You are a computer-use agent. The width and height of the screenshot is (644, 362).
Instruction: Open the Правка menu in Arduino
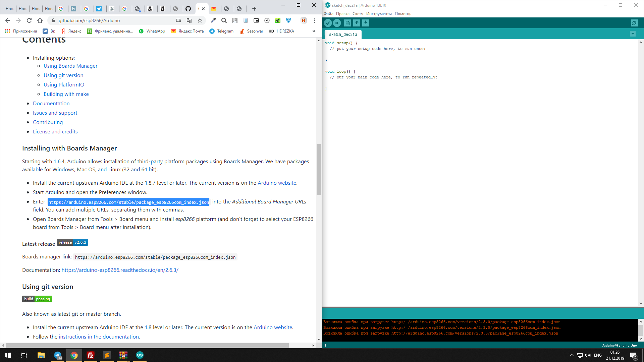(x=342, y=14)
